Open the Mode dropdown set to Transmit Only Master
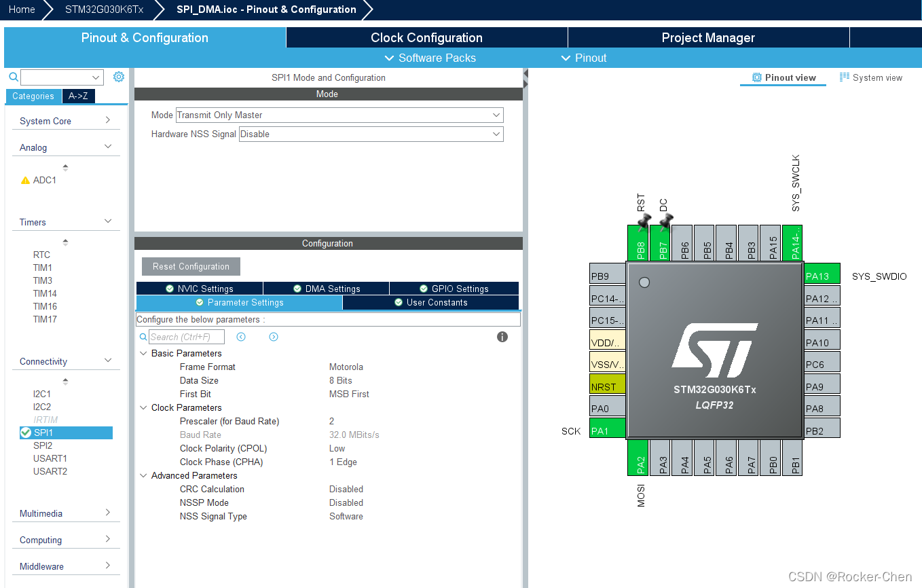 [x=339, y=115]
